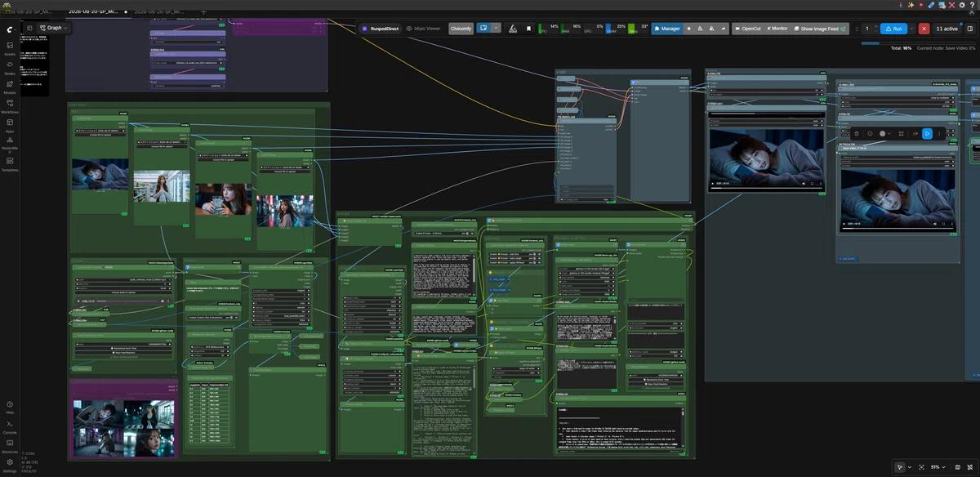Screen dimensions: 980x477
Task: Toggle the blue Civicomfy-adjacent mode button
Action: 483,29
